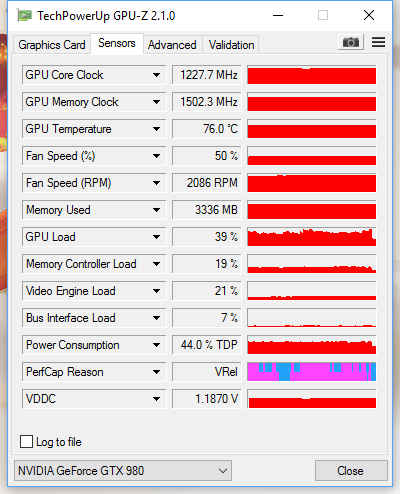Viewport: 400px width, 494px height.
Task: Take a screenshot with the camera icon
Action: (351, 42)
